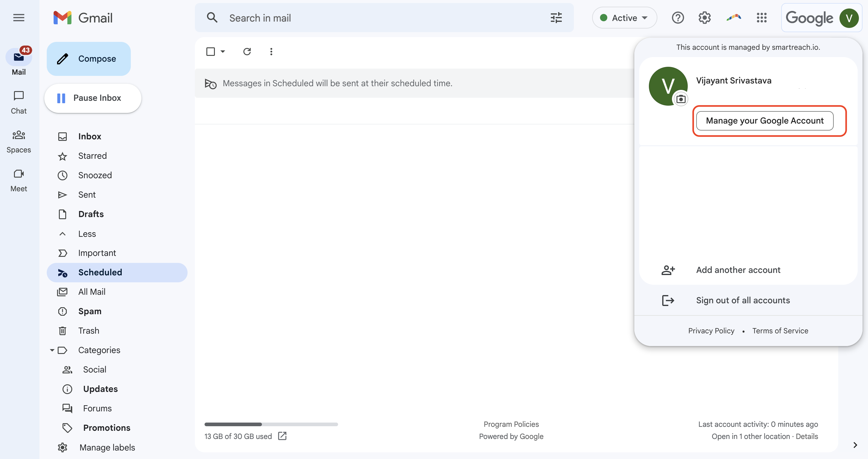
Task: Open search filter options icon
Action: click(556, 18)
